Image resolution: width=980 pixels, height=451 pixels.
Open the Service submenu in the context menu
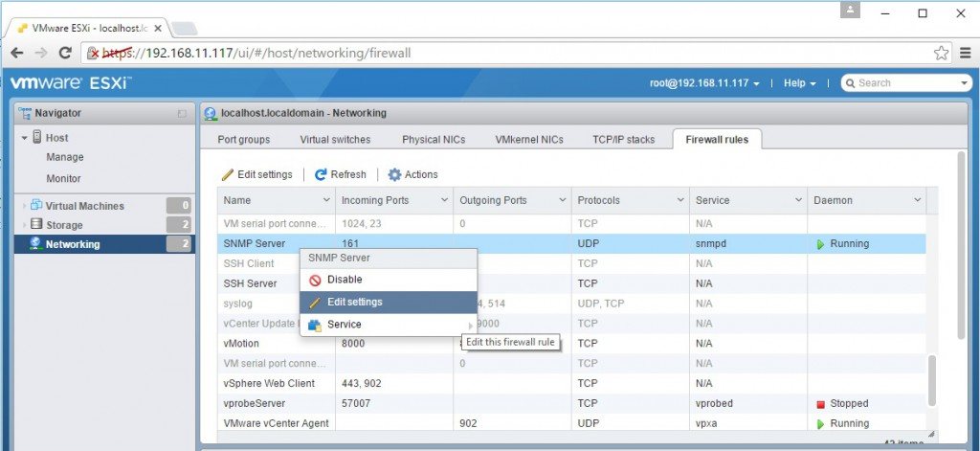pos(389,325)
